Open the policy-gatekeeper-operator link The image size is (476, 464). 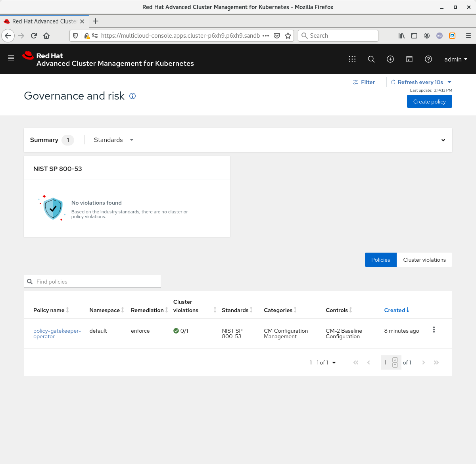point(57,334)
